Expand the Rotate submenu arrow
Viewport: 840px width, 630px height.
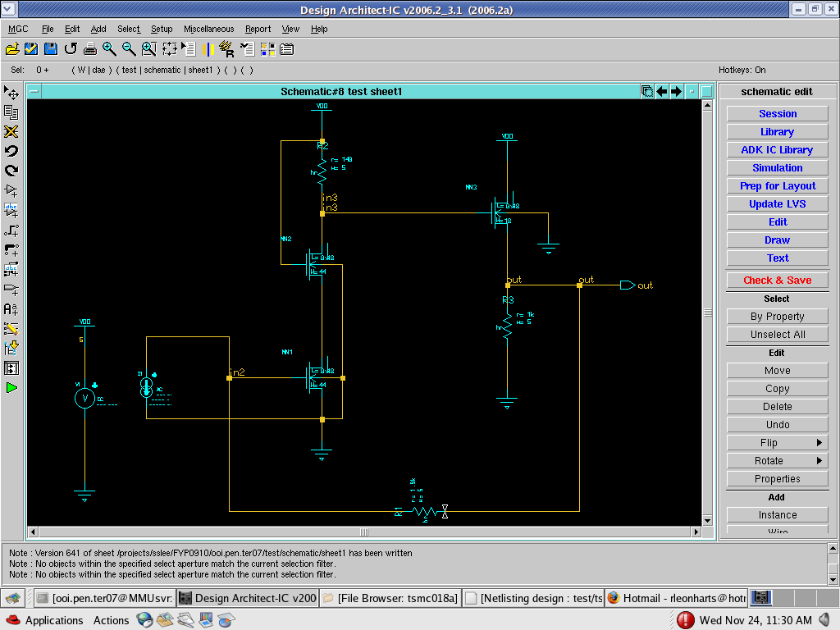coord(819,461)
